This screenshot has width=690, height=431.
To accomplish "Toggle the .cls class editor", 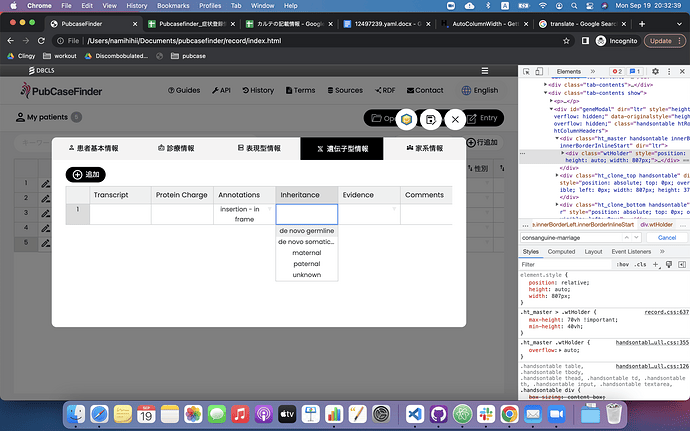I will [640, 265].
